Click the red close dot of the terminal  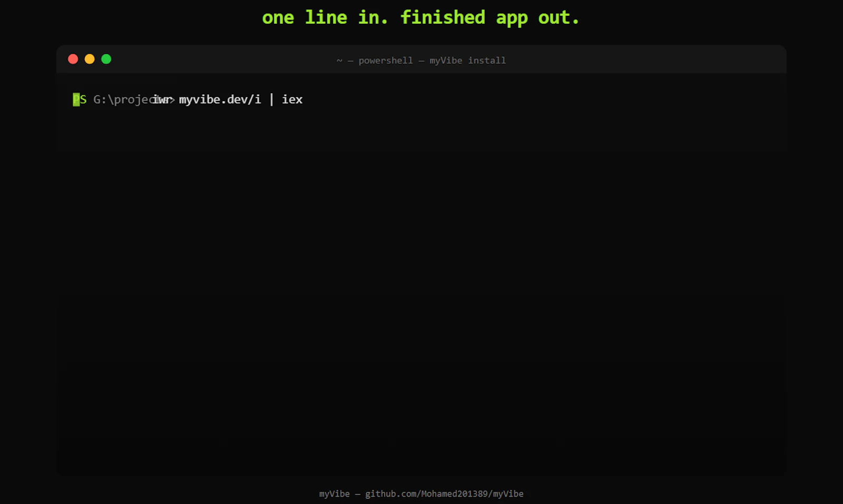pyautogui.click(x=73, y=59)
